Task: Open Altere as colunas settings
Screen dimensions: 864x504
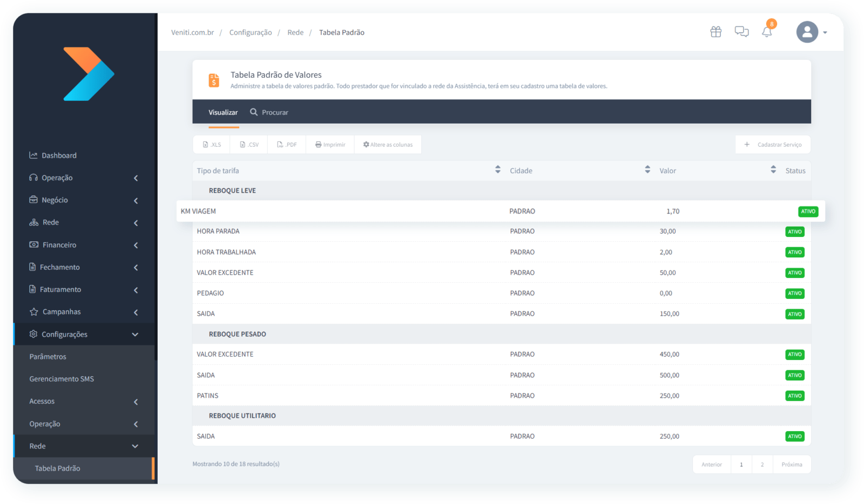Action: click(x=388, y=145)
